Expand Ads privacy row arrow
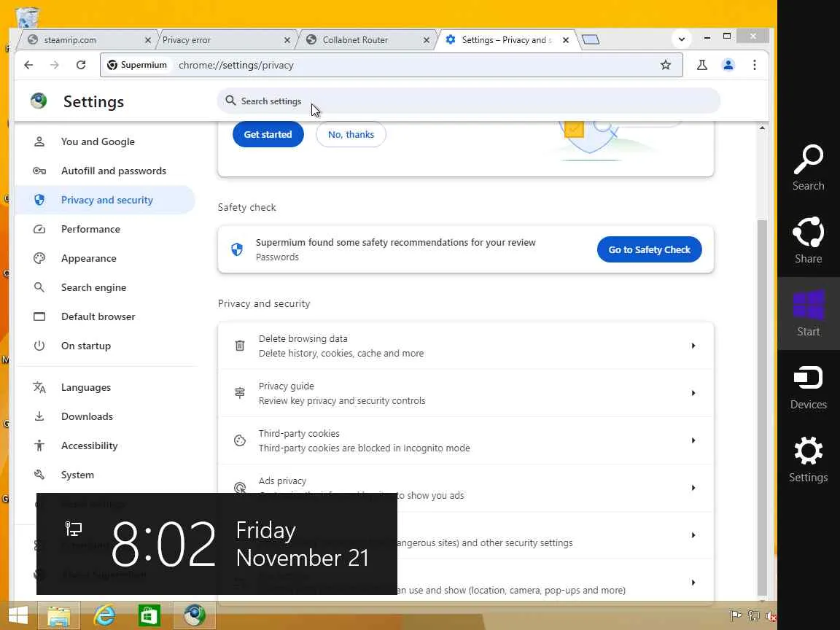The height and width of the screenshot is (630, 840). [x=693, y=488]
